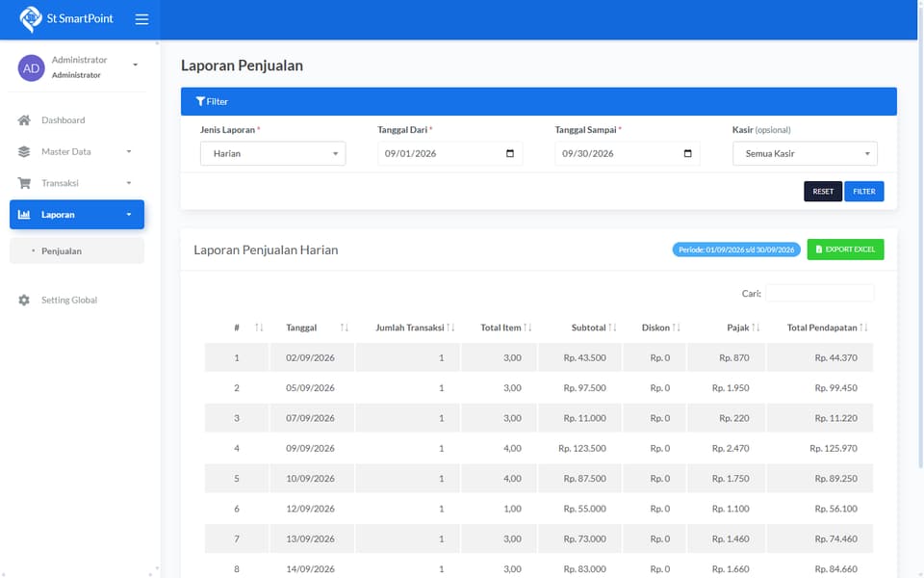Sort by Total Pendapatan column arrows
Image resolution: width=924 pixels, height=578 pixels.
(x=864, y=328)
